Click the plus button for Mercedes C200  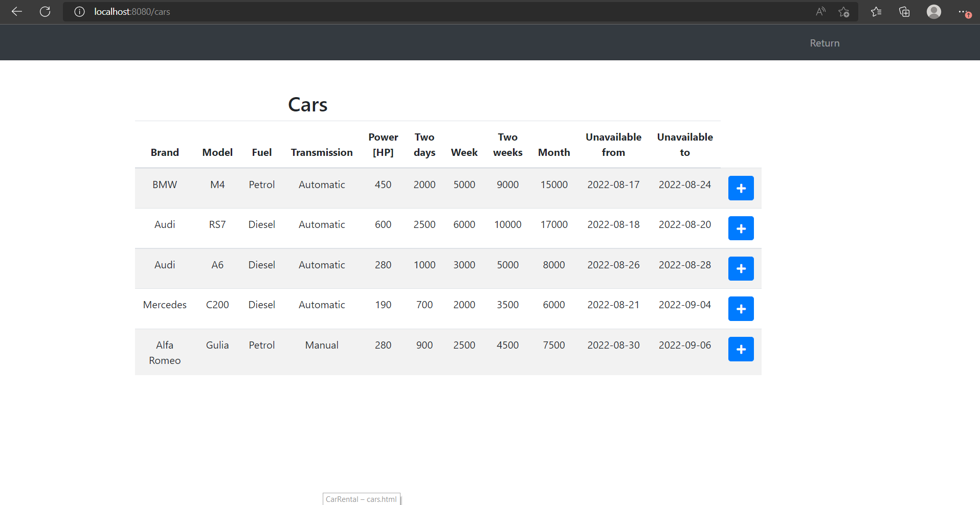[x=741, y=308]
